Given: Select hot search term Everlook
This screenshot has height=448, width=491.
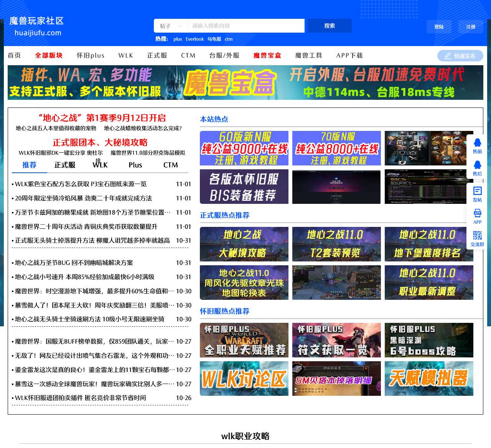Looking at the screenshot, I should point(194,39).
